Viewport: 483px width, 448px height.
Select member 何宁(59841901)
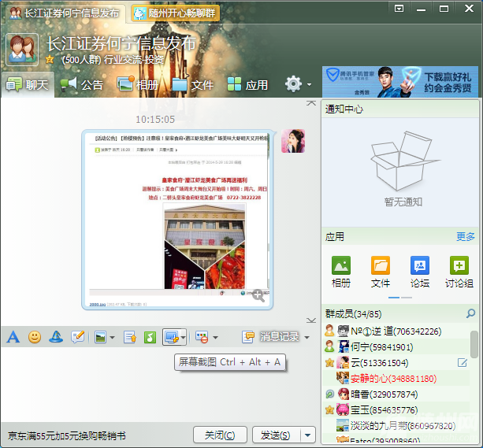[x=397, y=347]
